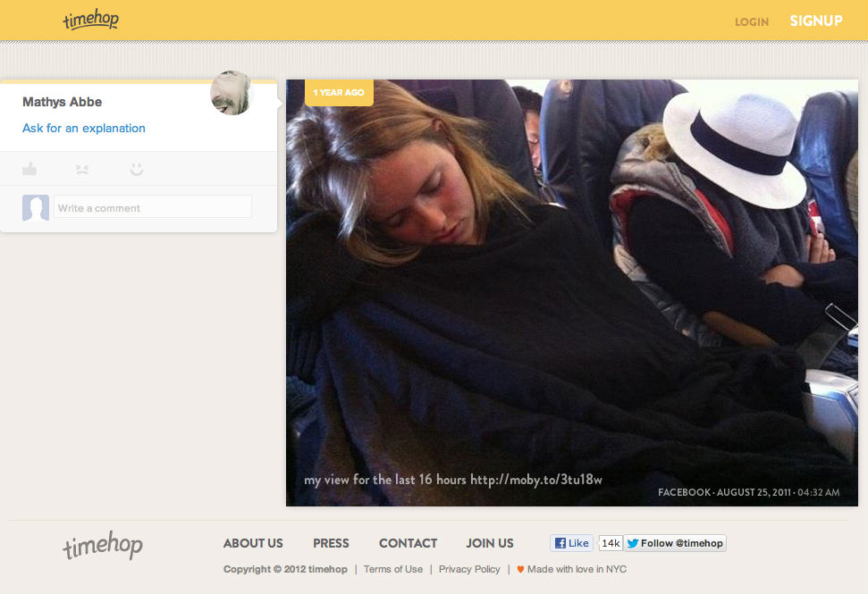Open the CONTACT page

pyautogui.click(x=408, y=543)
